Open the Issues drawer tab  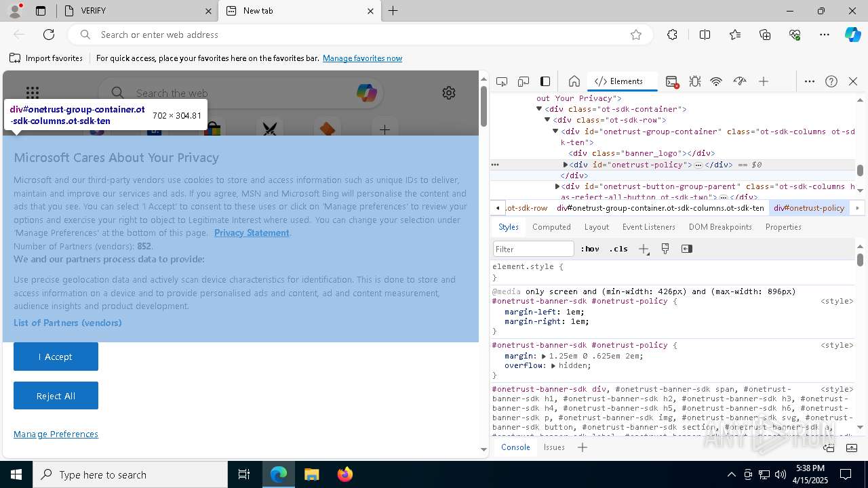pos(554,447)
